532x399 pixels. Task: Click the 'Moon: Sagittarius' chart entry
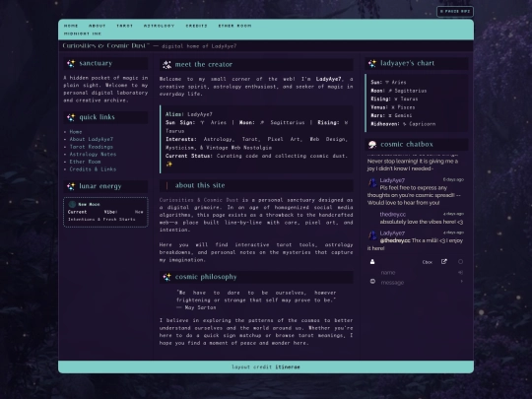pyautogui.click(x=399, y=91)
